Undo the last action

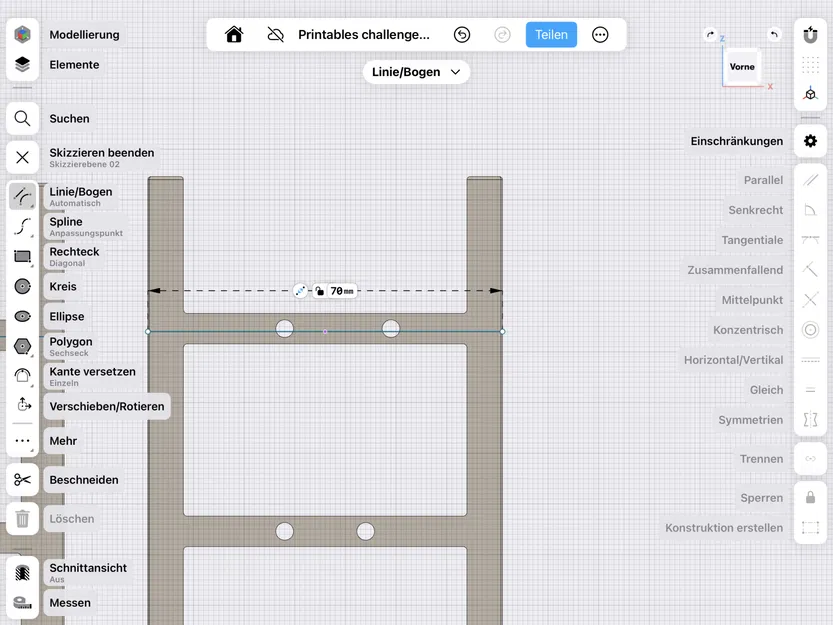click(x=462, y=35)
